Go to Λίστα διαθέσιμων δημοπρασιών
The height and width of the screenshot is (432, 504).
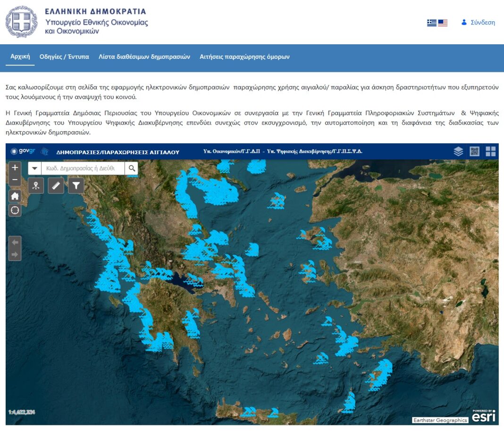144,57
